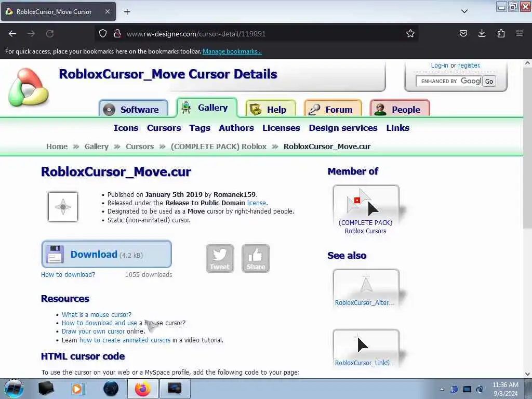Click the address bar URL
This screenshot has width=532, height=399.
(x=196, y=34)
